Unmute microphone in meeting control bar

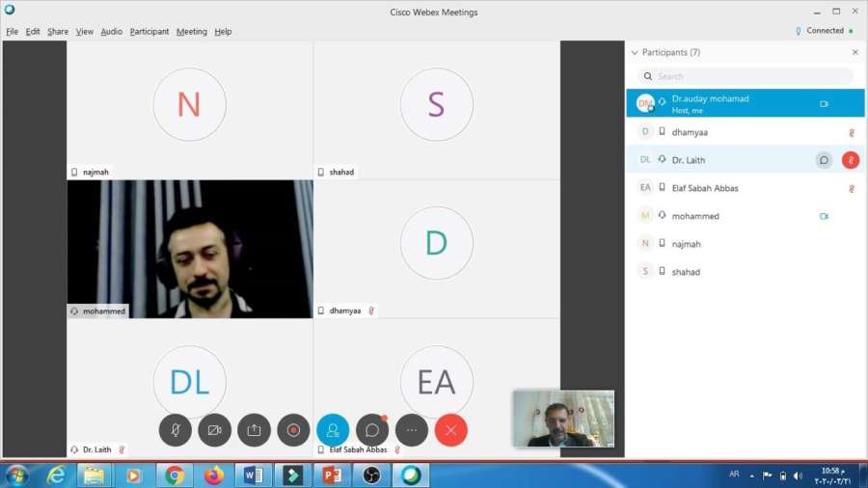[176, 430]
